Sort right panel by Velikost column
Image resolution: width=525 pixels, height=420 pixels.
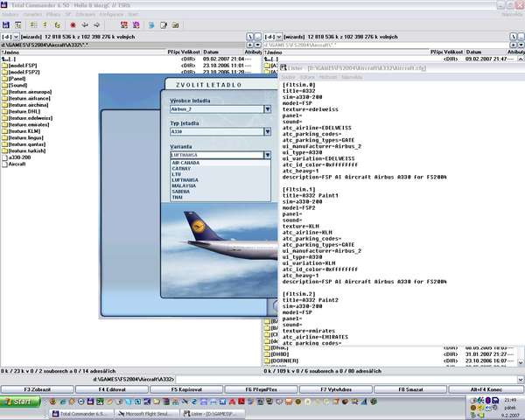[x=454, y=52]
